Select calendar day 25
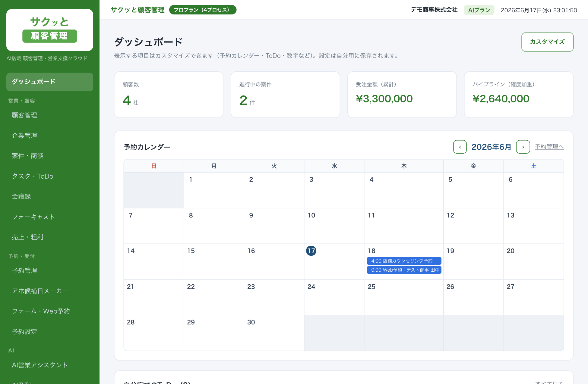588x384 pixels. (x=404, y=297)
